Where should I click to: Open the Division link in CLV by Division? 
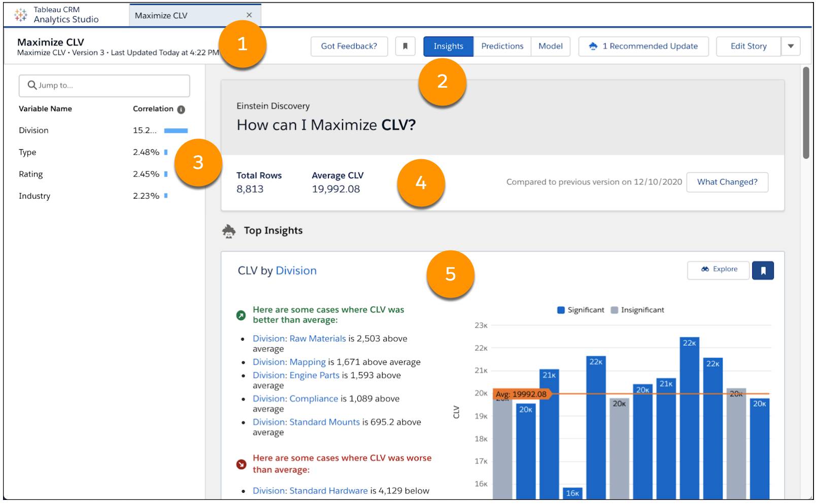pos(296,271)
